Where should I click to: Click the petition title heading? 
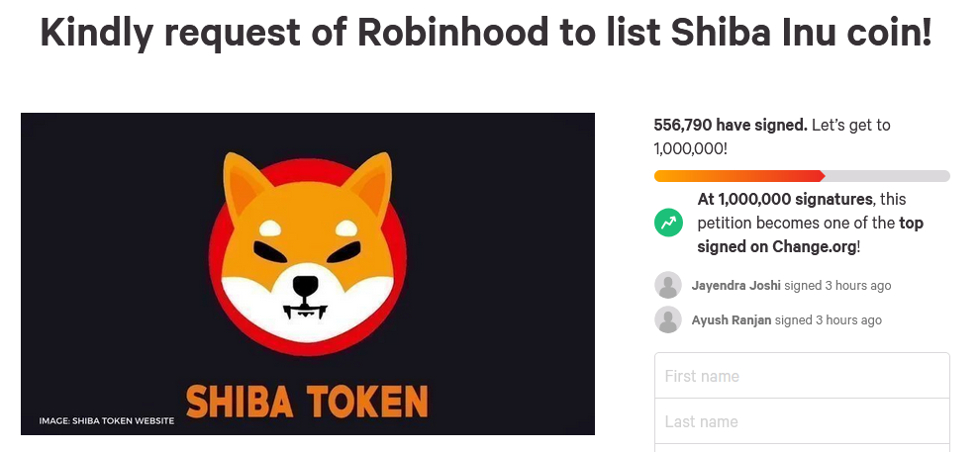coord(485,35)
